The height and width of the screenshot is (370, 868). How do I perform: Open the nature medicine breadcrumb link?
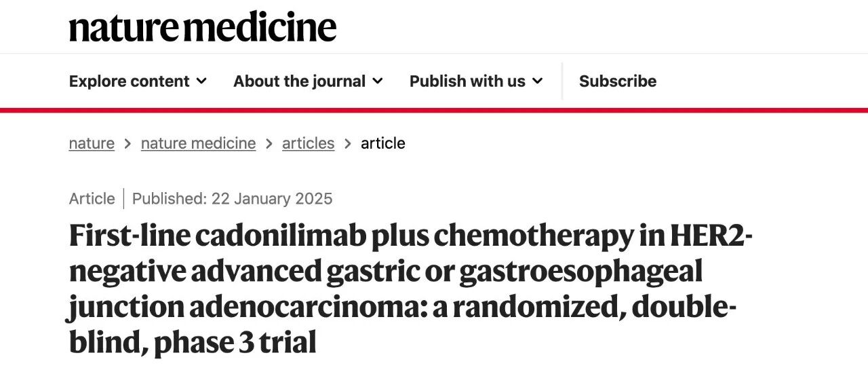tap(198, 143)
